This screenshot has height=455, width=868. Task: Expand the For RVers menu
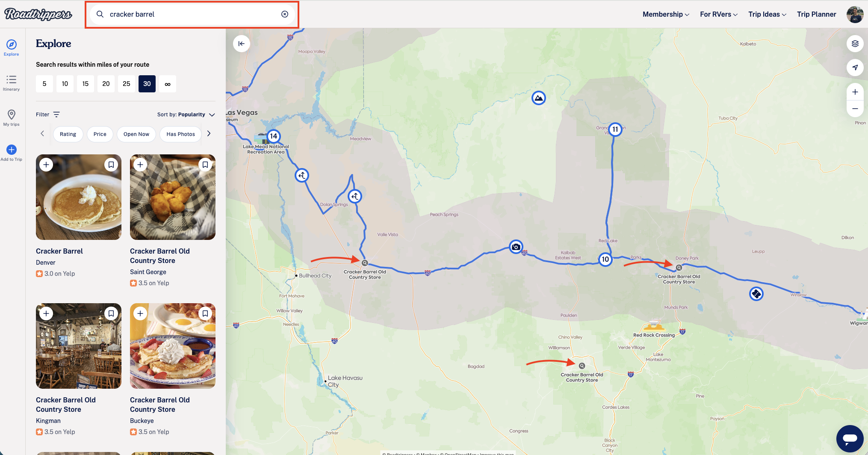coord(719,14)
